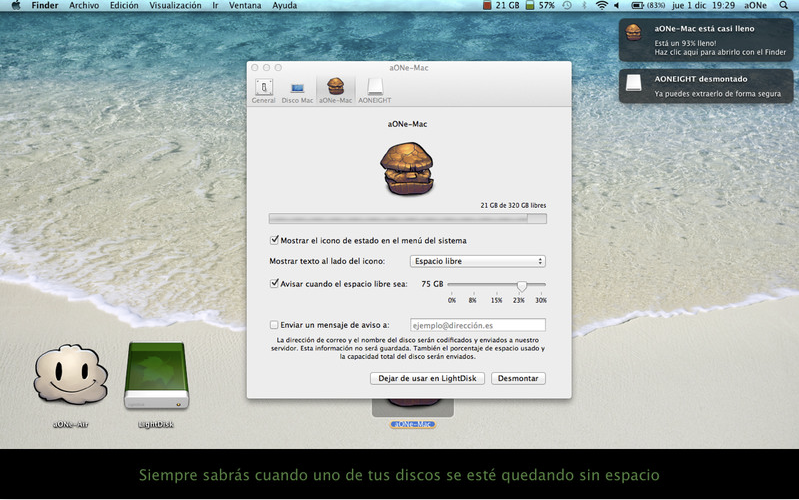Screen dimensions: 799x500
Task: Open the Wi-Fi menu bar icon
Action: pyautogui.click(x=601, y=6)
